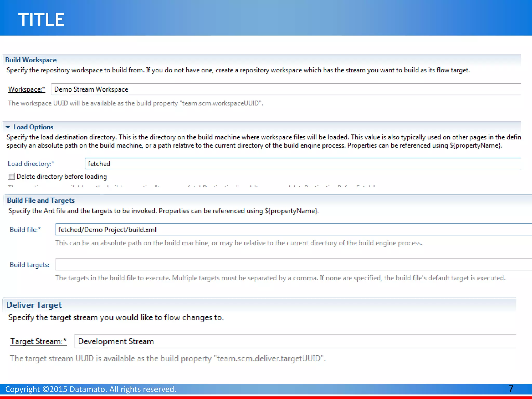Focus the Load directory field showing fetched

click(303, 164)
